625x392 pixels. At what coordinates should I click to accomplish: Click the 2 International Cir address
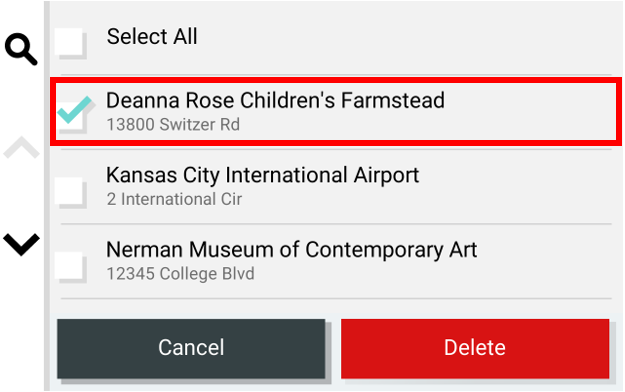174,199
